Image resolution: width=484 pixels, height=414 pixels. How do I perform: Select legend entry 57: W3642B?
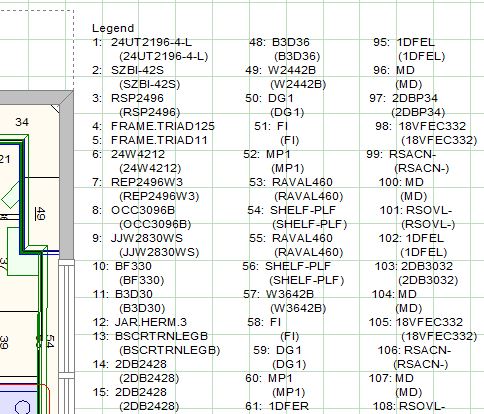coord(278,294)
